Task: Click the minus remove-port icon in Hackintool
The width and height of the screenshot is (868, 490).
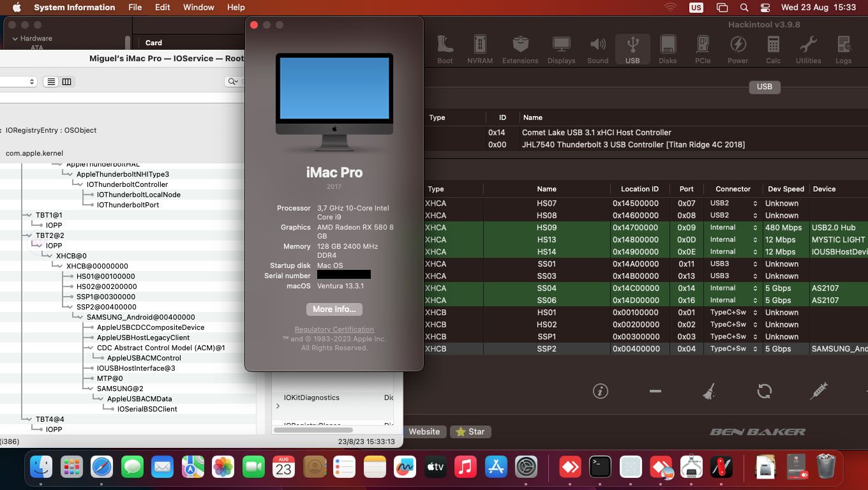Action: click(x=655, y=391)
